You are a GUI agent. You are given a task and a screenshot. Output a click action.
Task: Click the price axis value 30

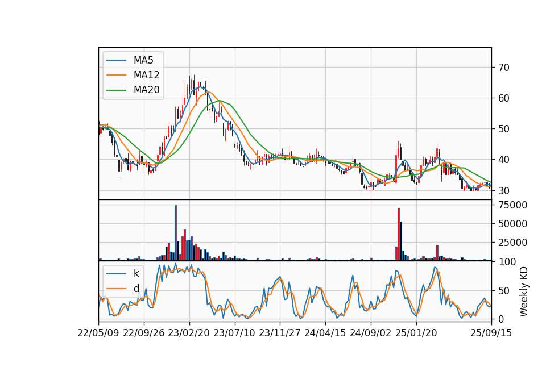[x=504, y=191]
